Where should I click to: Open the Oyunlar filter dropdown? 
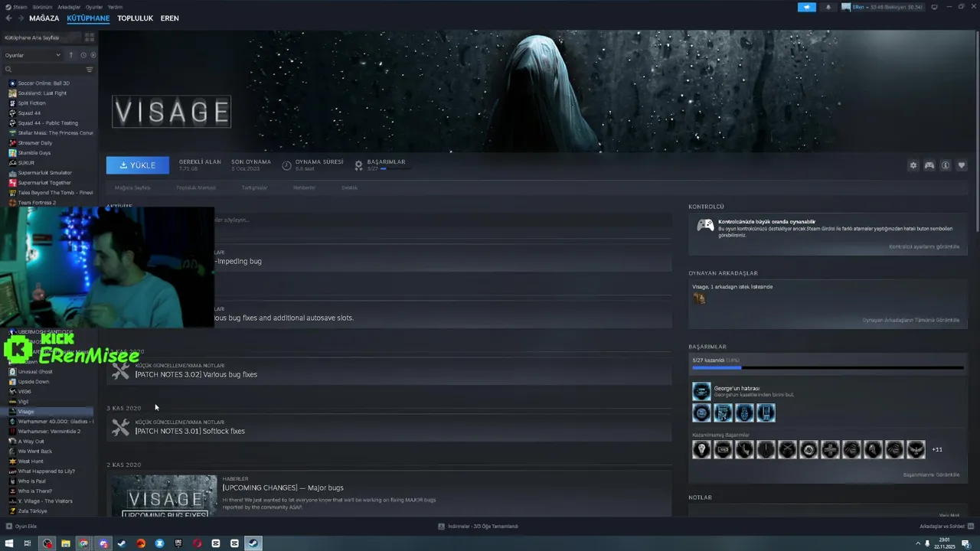click(32, 55)
